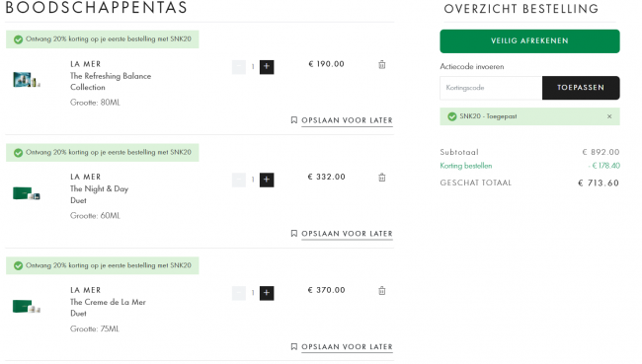Add one more Night & Day Duet
Viewport: 642px width, 364px height.
point(267,180)
